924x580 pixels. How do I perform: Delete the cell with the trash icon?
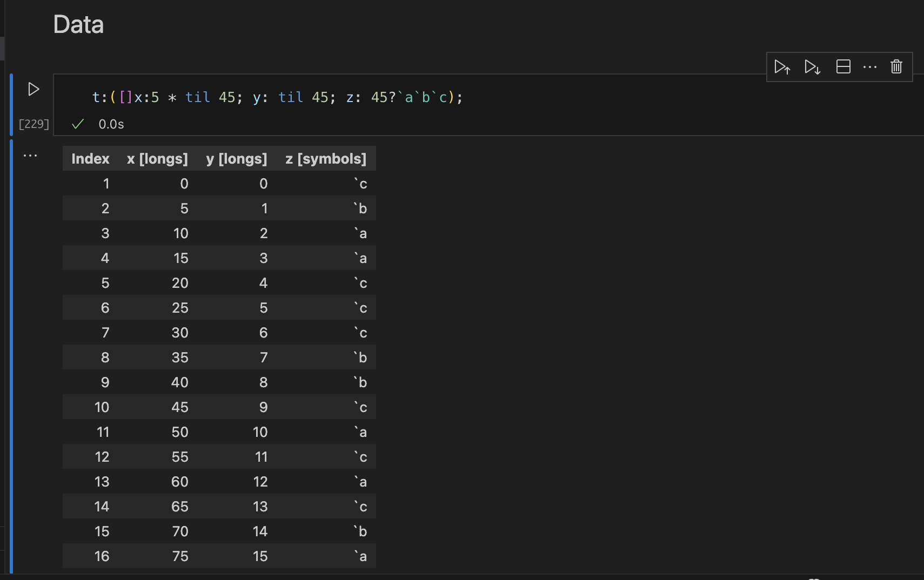tap(896, 66)
